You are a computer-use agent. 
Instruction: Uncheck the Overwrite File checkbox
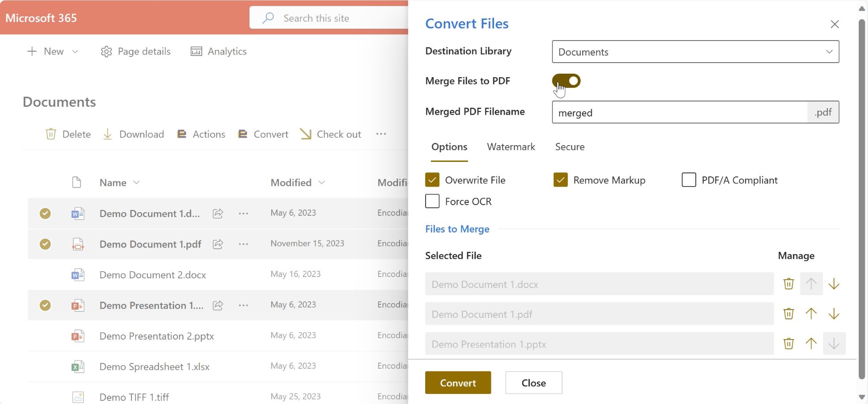point(432,180)
